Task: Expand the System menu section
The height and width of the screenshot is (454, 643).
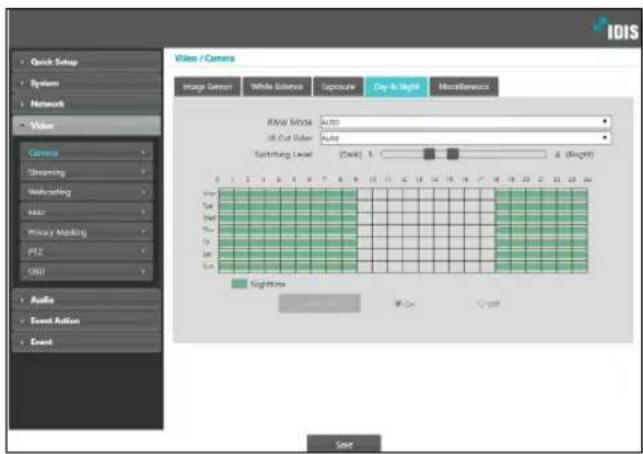Action: [x=87, y=83]
